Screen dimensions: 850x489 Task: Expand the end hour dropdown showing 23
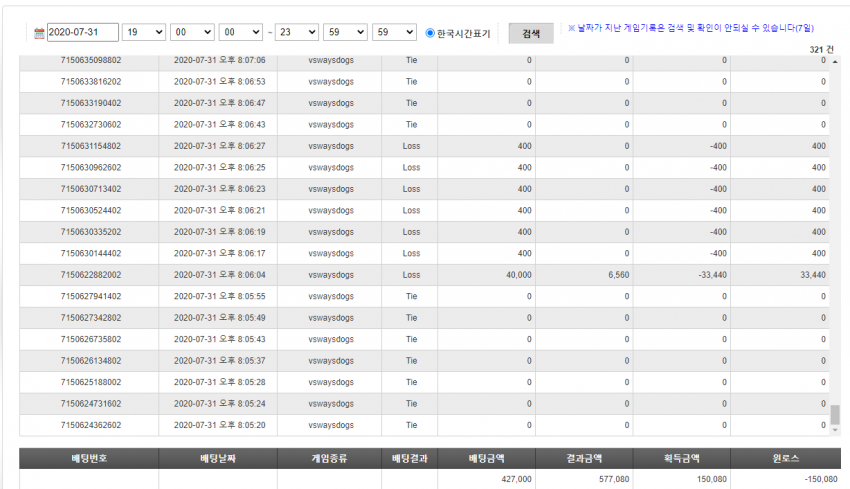pos(297,33)
